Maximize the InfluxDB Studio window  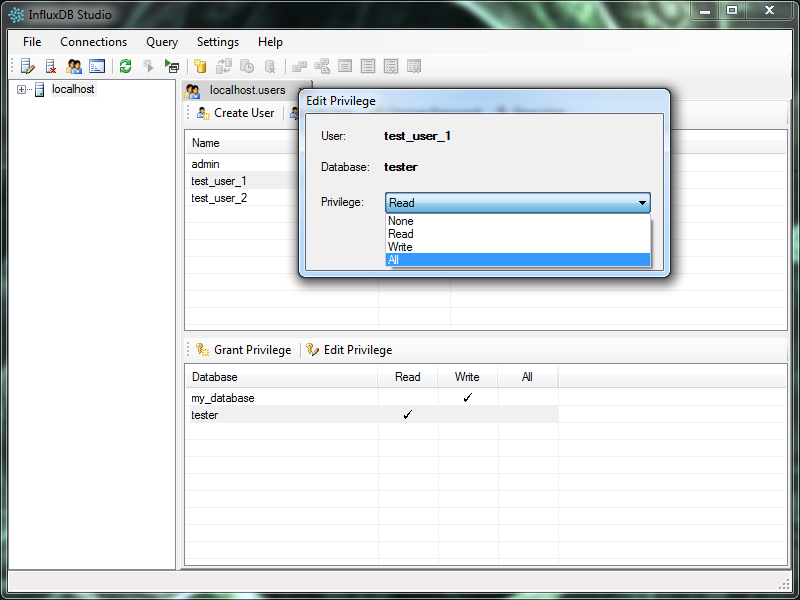pyautogui.click(x=732, y=11)
